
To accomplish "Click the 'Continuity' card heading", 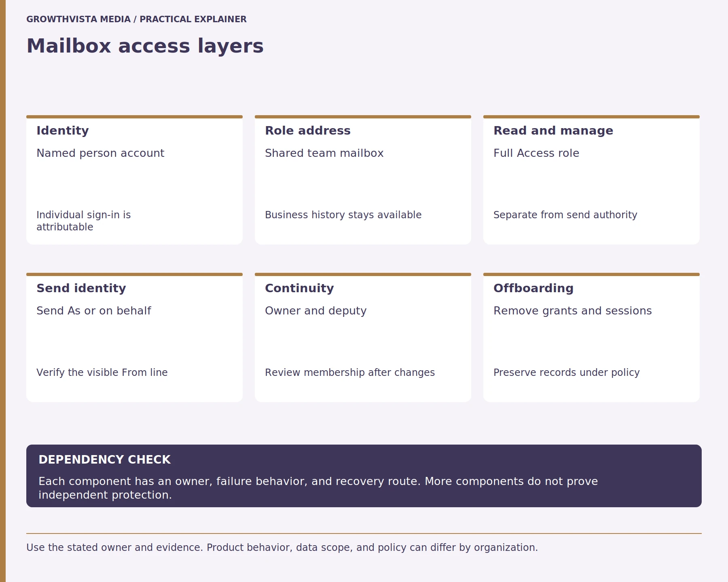I will [x=299, y=288].
